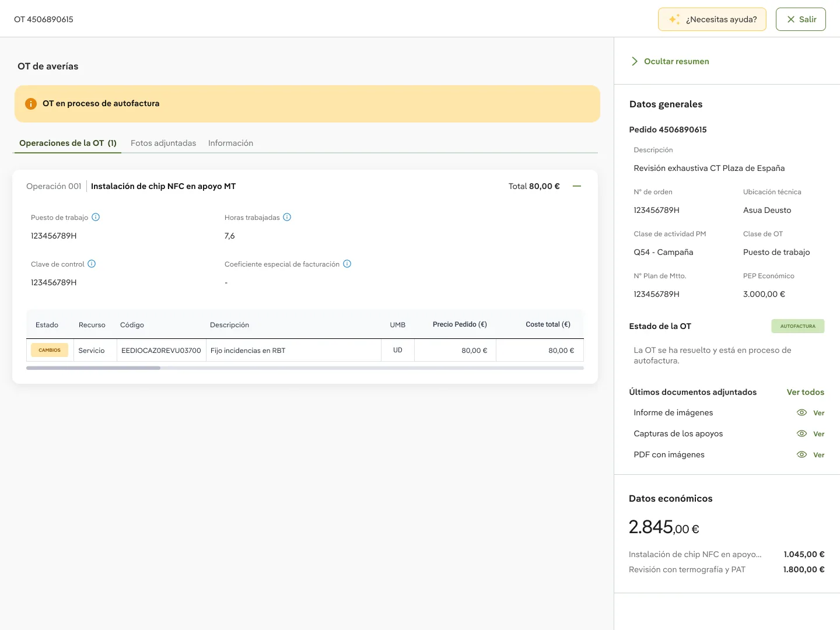Click the AUTOFACTURA status badge

pos(798,326)
